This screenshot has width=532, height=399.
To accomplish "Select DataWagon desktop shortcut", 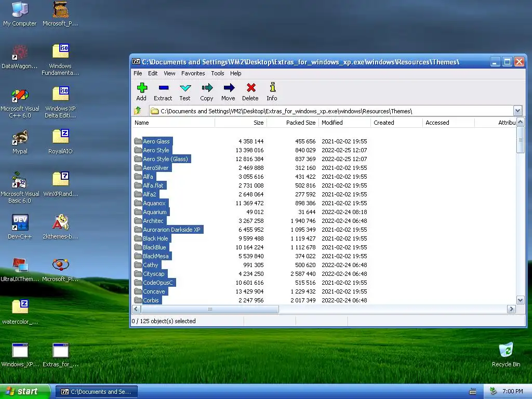I will coord(20,56).
